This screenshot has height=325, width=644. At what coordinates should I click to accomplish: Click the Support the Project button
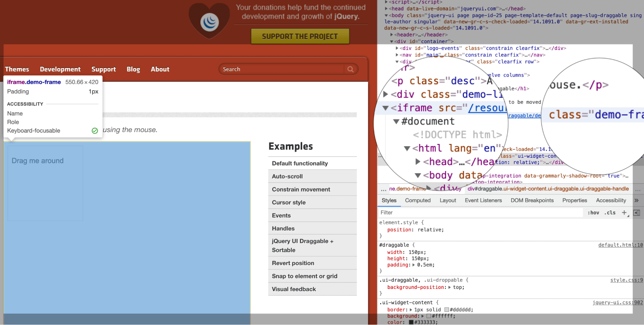click(x=300, y=36)
